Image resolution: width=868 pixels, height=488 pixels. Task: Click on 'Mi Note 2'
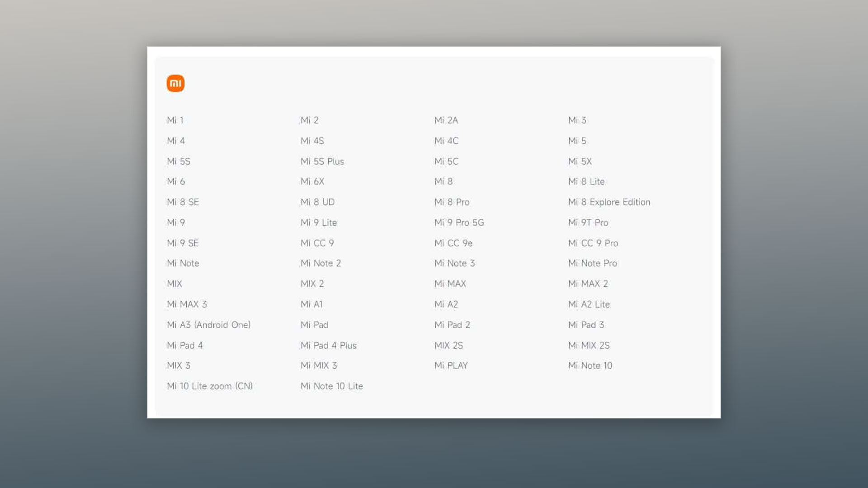(x=321, y=263)
